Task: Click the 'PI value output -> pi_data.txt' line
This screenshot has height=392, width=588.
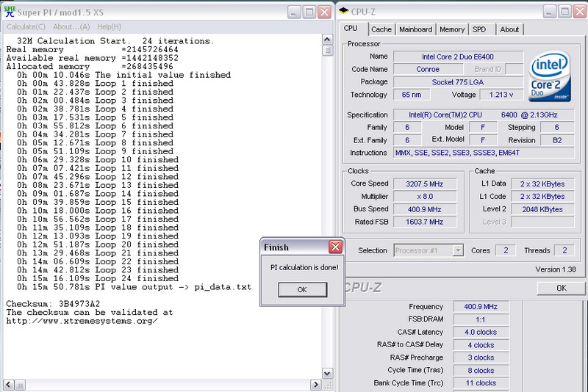Action: [x=134, y=287]
